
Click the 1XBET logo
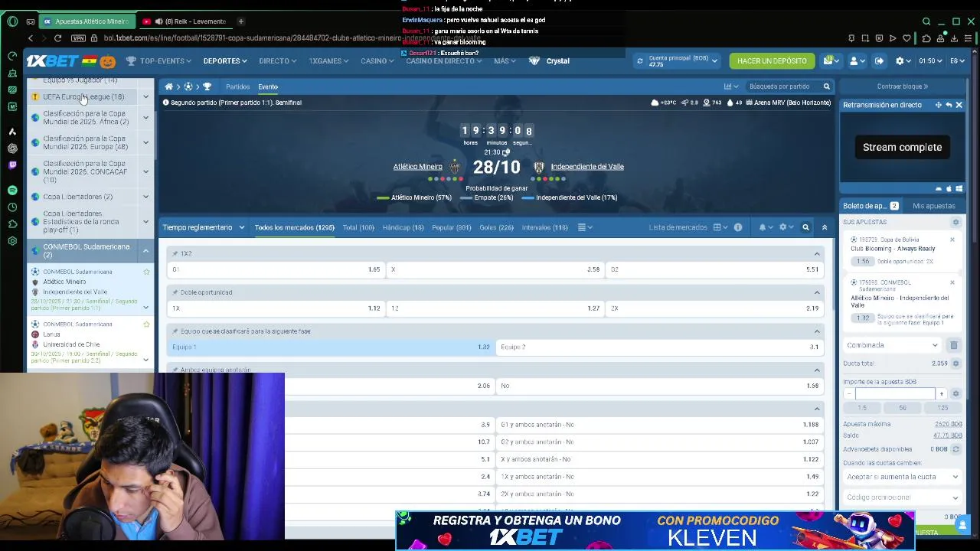click(53, 60)
